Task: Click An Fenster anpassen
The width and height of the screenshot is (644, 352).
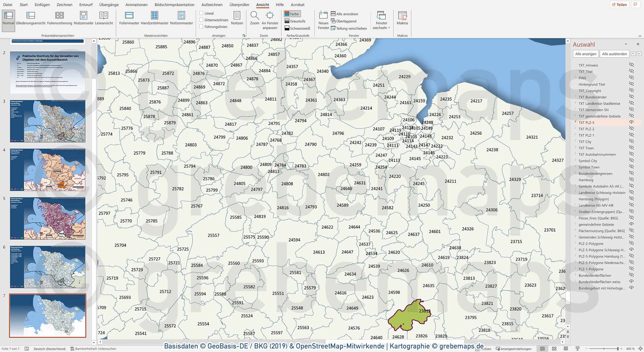Action: pos(270,18)
